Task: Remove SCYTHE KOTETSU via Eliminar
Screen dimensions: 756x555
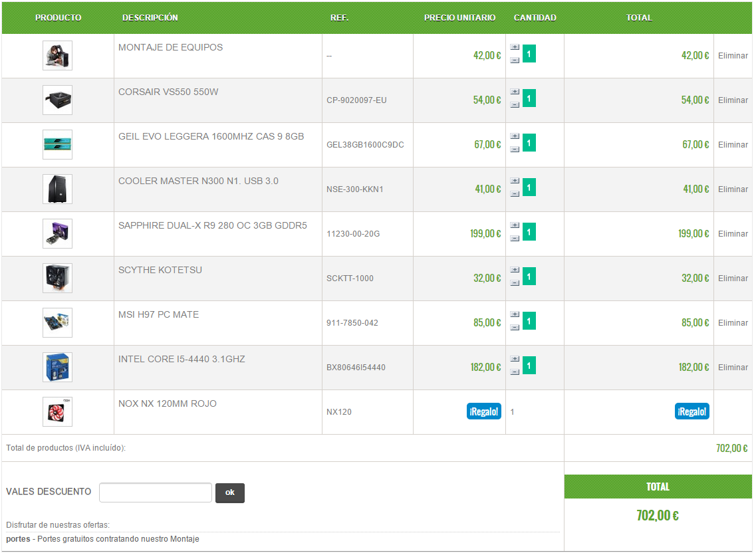Action: point(733,278)
